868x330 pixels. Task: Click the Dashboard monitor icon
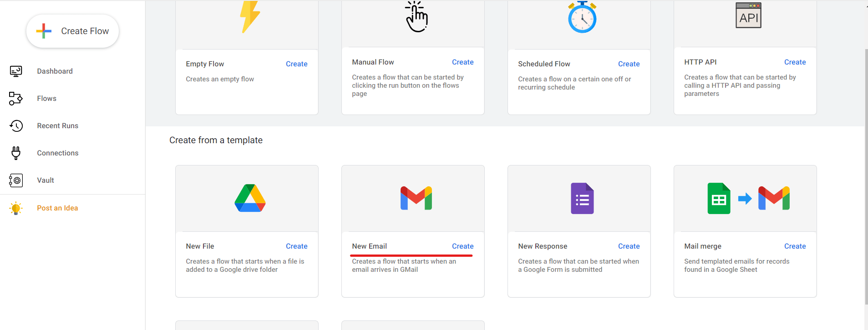(x=16, y=71)
